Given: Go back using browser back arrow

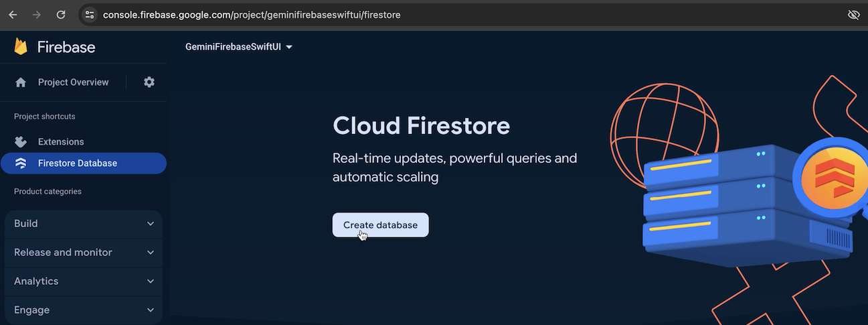Looking at the screenshot, I should point(13,14).
